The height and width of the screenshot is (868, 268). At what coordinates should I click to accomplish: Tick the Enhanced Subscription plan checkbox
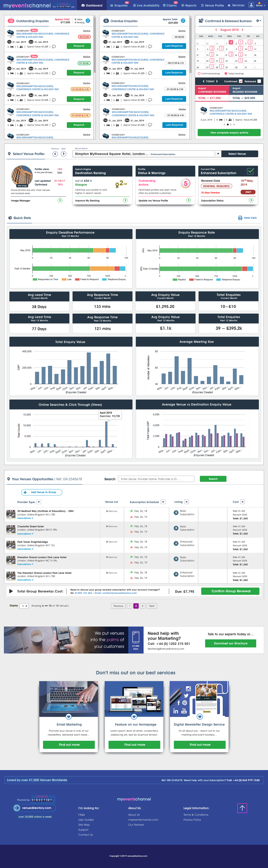(x=250, y=171)
